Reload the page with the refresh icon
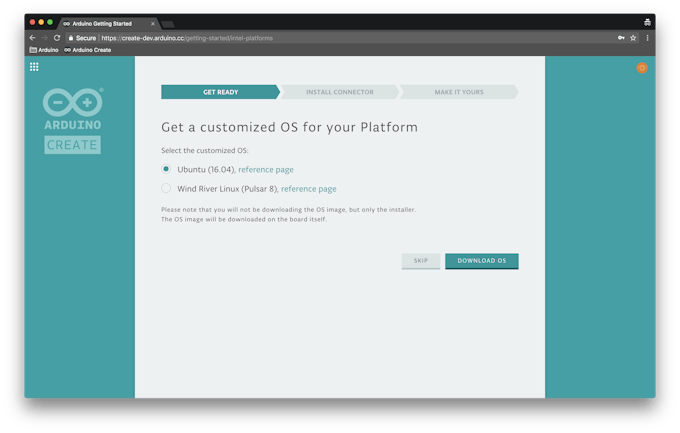 57,38
